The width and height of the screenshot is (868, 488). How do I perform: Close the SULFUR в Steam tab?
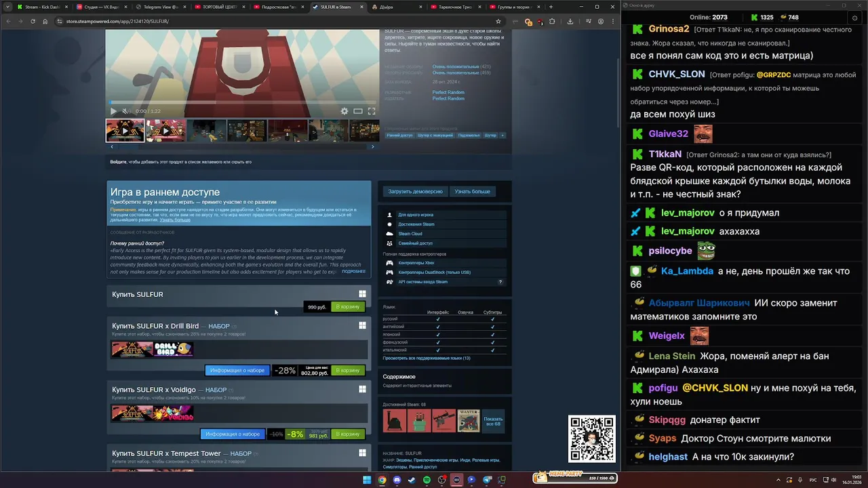pyautogui.click(x=361, y=7)
